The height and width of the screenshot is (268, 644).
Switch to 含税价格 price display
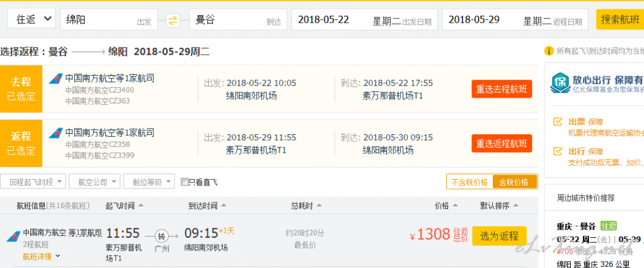[x=515, y=182]
